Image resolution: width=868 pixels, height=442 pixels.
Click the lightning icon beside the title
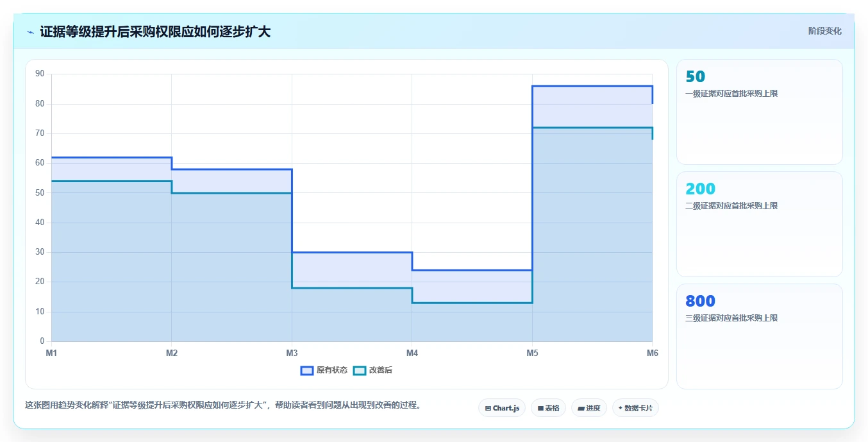tap(31, 32)
